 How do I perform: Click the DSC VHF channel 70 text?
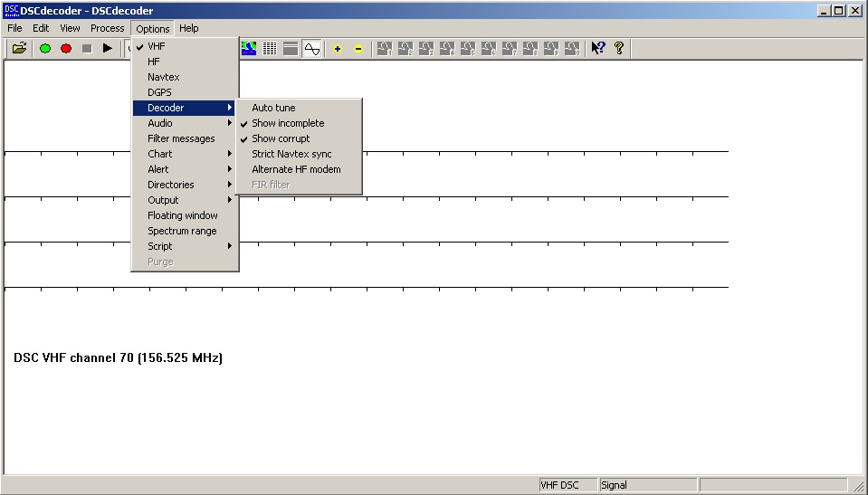tap(118, 357)
